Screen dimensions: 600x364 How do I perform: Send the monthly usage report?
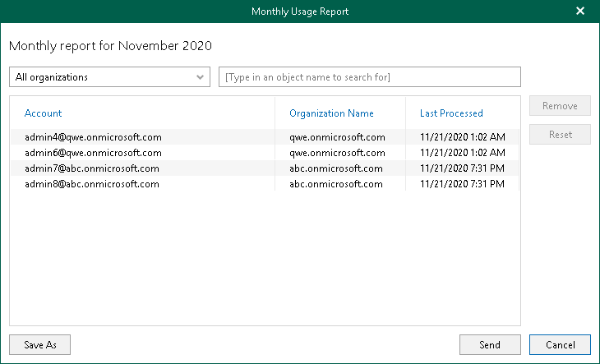click(x=490, y=345)
